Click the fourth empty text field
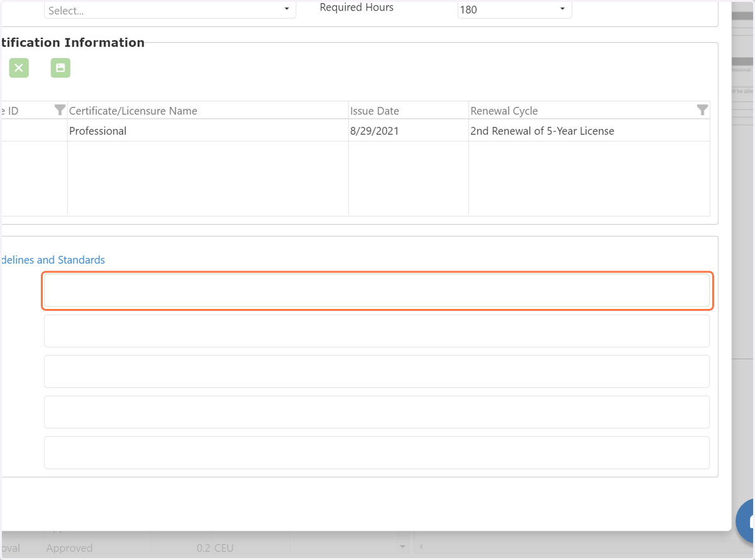The width and height of the screenshot is (755, 560). 377,412
